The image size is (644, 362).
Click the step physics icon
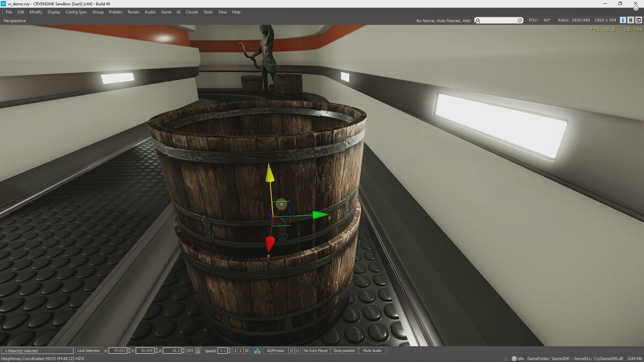pos(298,351)
